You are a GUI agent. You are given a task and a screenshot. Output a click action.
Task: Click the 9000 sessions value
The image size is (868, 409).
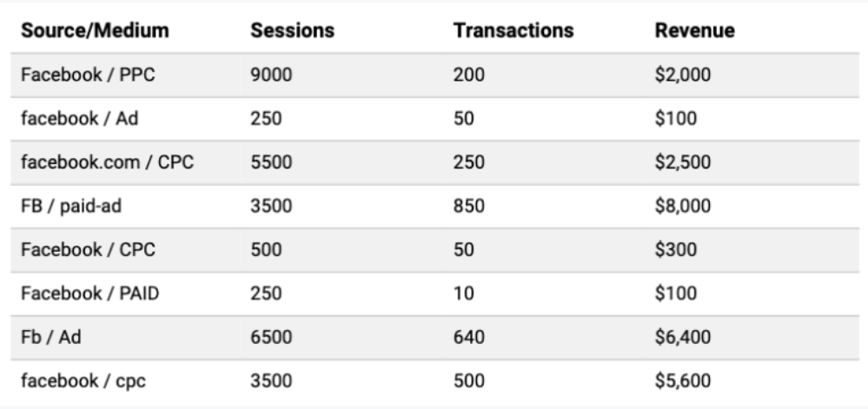pyautogui.click(x=271, y=75)
